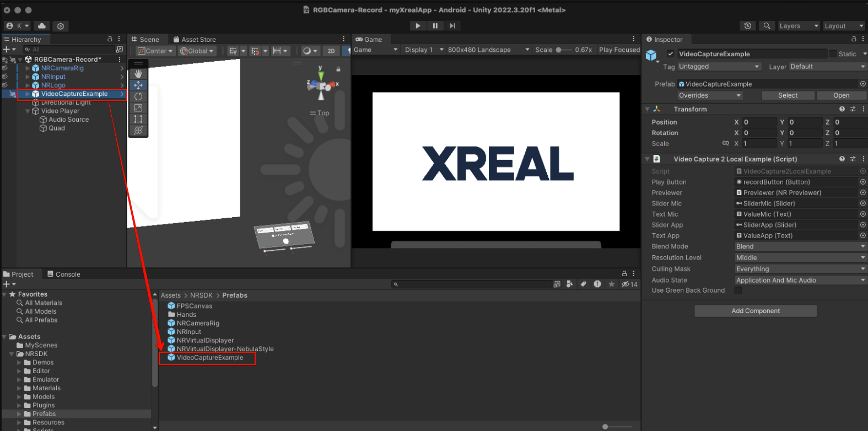Click the orientation gizmo in Scene view
Screen dimensions: 868x431
pos(321,85)
